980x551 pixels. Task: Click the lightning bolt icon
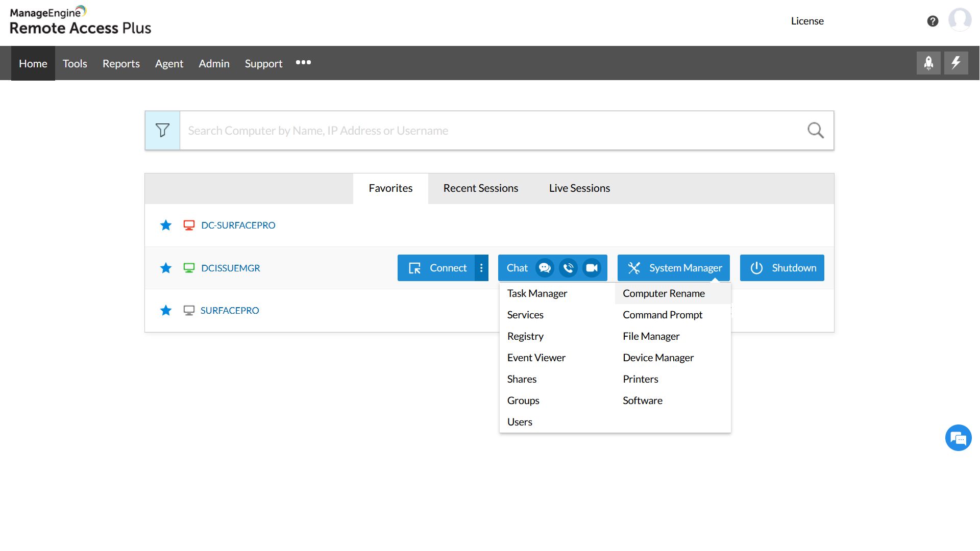tap(956, 63)
